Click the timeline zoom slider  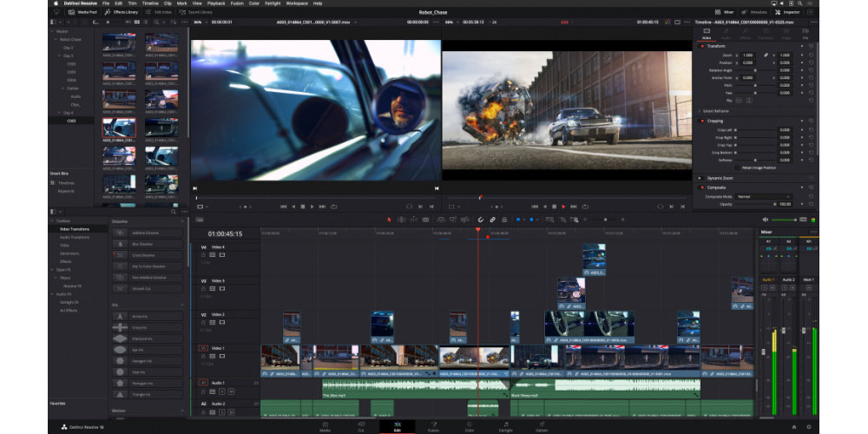tap(605, 220)
